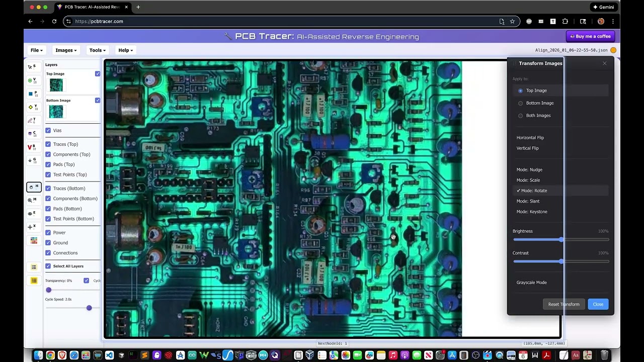Screen dimensions: 644x362
Task: Pick the Pad tool with blue square
Action: [33, 94]
